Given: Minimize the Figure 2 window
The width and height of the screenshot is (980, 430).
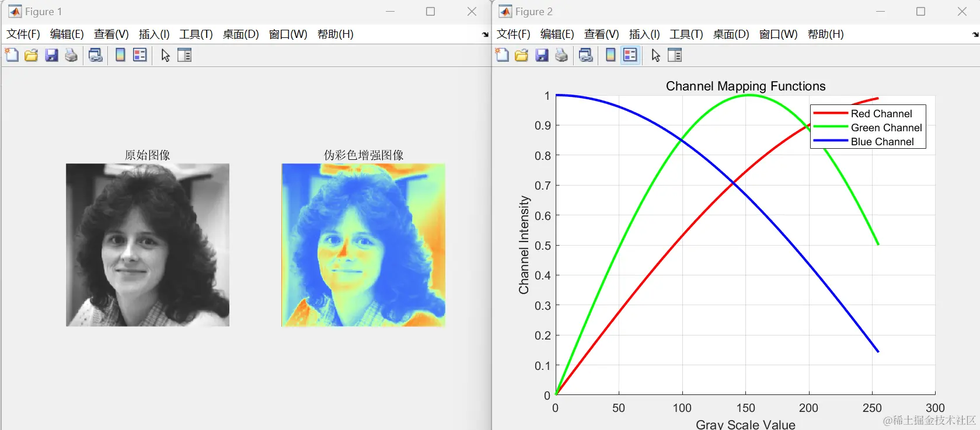Looking at the screenshot, I should click(881, 12).
